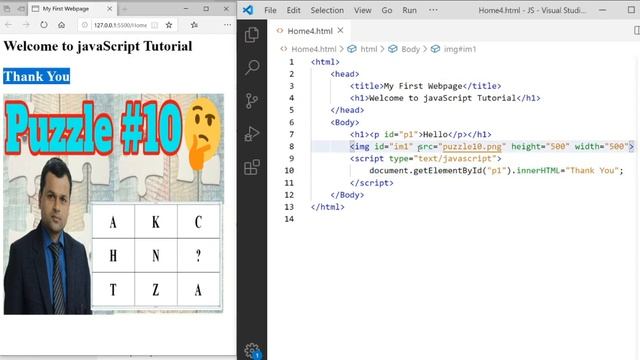This screenshot has height=360, width=640.
Task: Open the Manage gear in activity bar
Action: point(252,351)
